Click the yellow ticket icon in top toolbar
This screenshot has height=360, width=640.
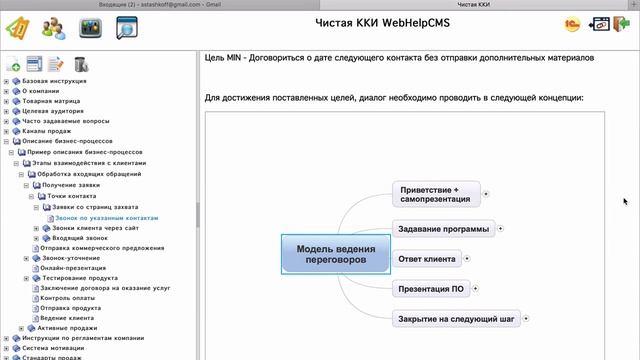(18, 28)
